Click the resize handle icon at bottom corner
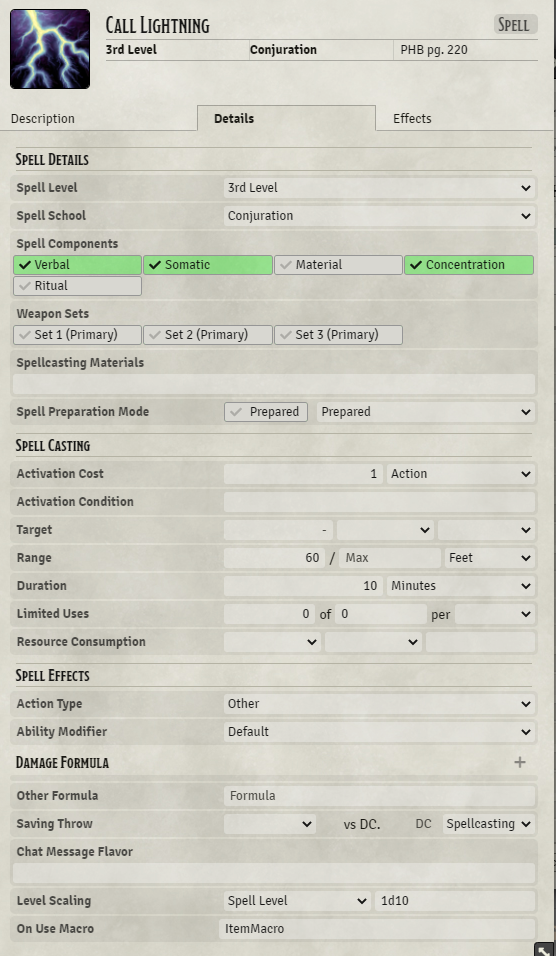This screenshot has height=956, width=556. tap(543, 949)
